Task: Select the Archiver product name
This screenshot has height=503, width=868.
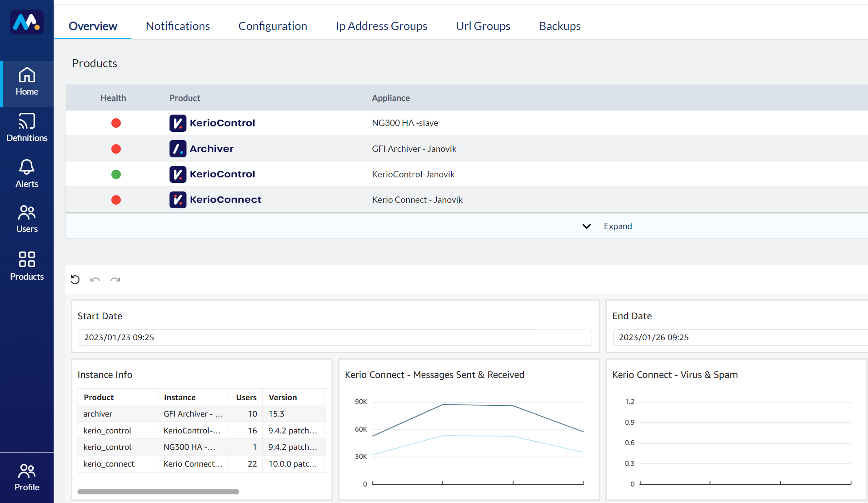Action: point(211,149)
